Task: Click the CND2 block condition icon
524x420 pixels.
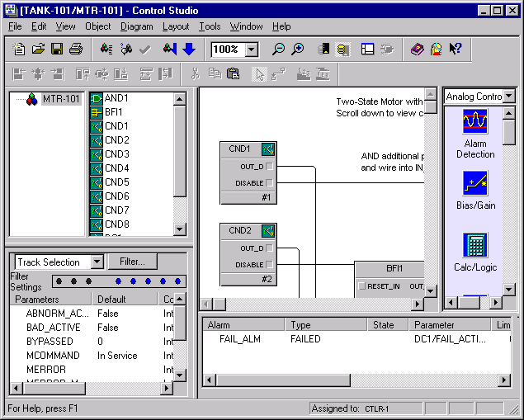Action: point(268,231)
